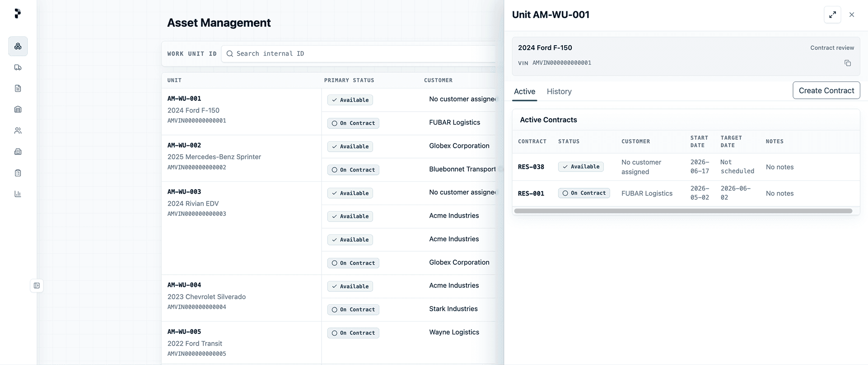Screen dimensions: 868x365
Task: Open the clipboard checklist icon in sidebar
Action: pyautogui.click(x=18, y=173)
